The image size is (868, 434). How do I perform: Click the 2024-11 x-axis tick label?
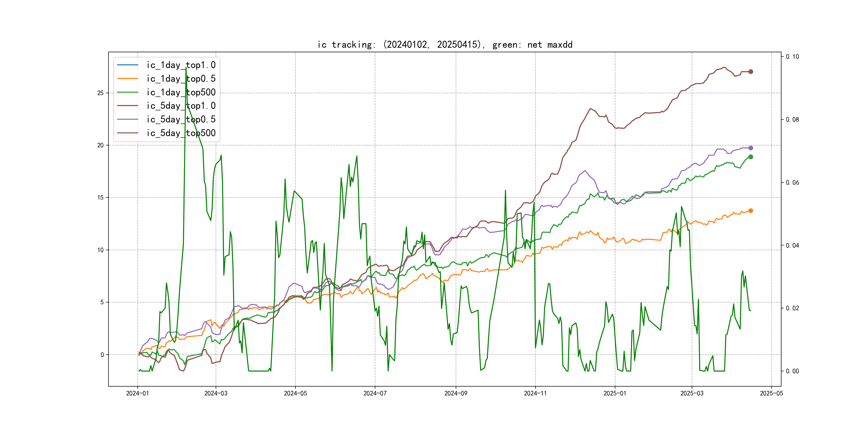535,393
